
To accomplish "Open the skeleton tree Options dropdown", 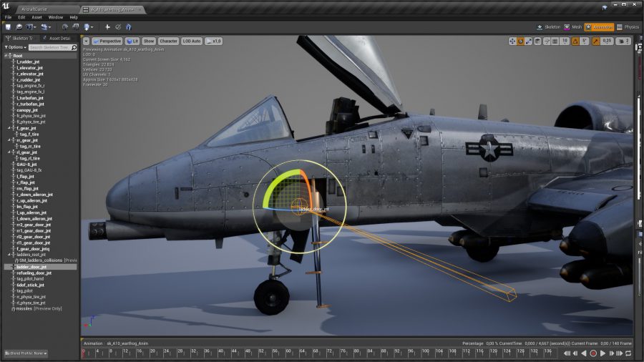I will point(16,48).
